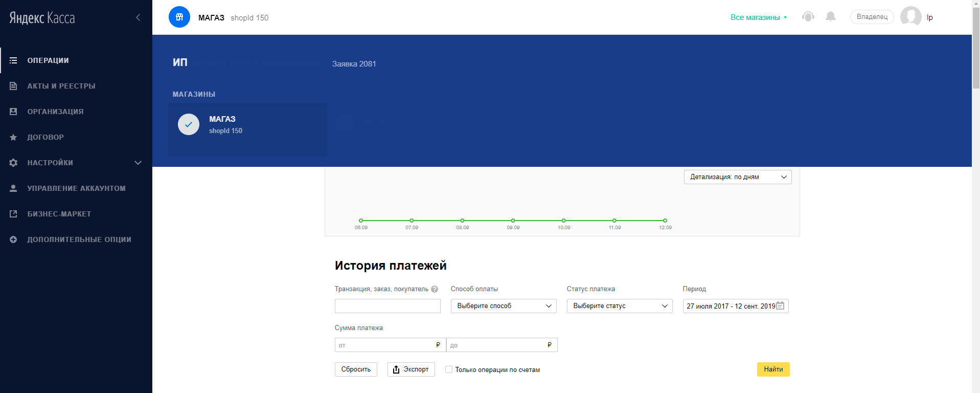The height and width of the screenshot is (393, 980).
Task: Click the 09.09 data point on chart
Action: click(x=513, y=221)
